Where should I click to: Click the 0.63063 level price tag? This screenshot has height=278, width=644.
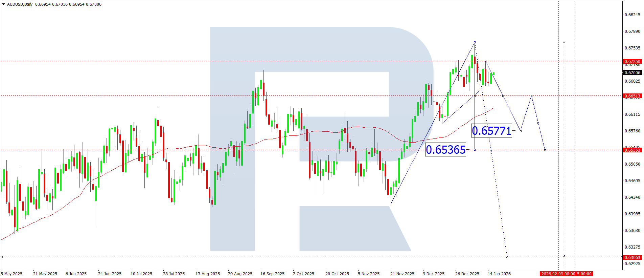(632, 257)
